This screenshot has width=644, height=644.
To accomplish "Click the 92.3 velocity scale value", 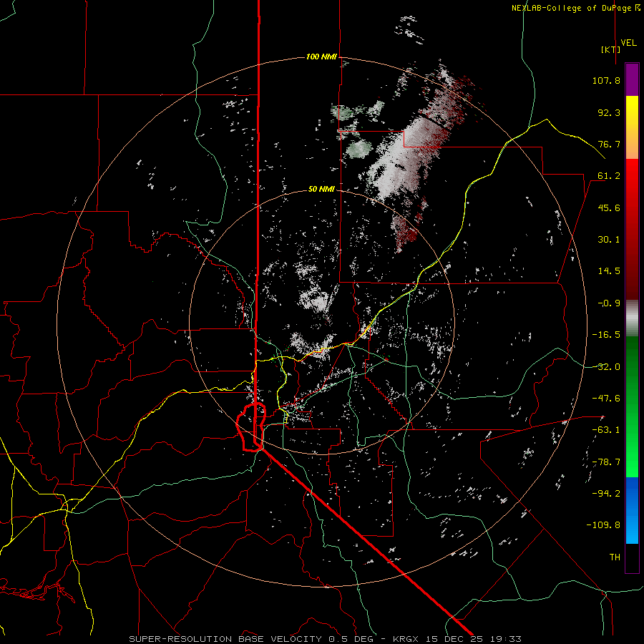I will pyautogui.click(x=609, y=112).
